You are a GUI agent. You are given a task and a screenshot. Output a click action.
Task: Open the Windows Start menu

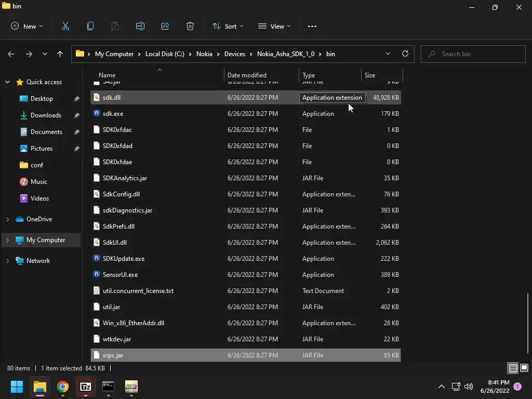[17, 387]
